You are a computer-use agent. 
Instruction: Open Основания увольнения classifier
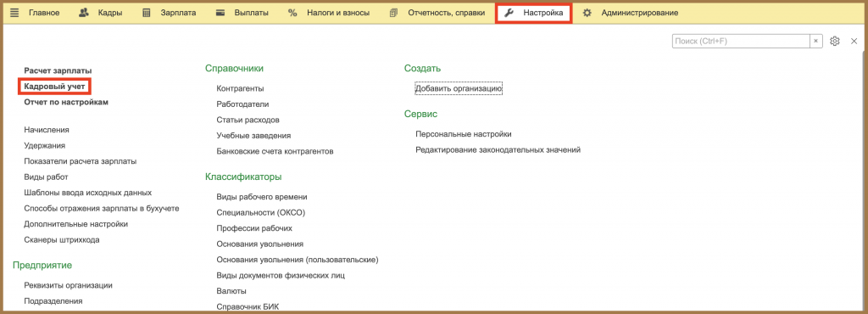click(259, 244)
